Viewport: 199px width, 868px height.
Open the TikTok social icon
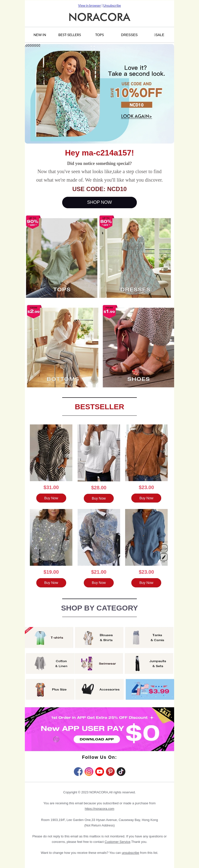click(x=121, y=771)
